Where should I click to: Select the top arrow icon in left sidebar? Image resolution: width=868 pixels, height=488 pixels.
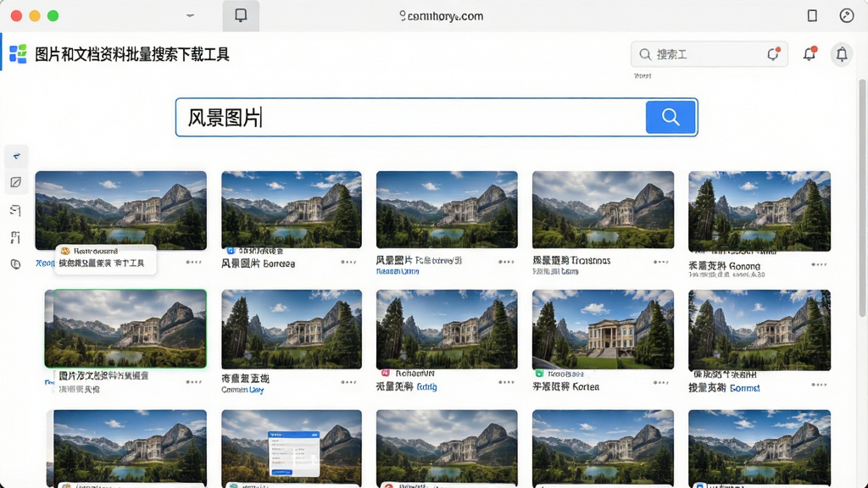tap(16, 156)
